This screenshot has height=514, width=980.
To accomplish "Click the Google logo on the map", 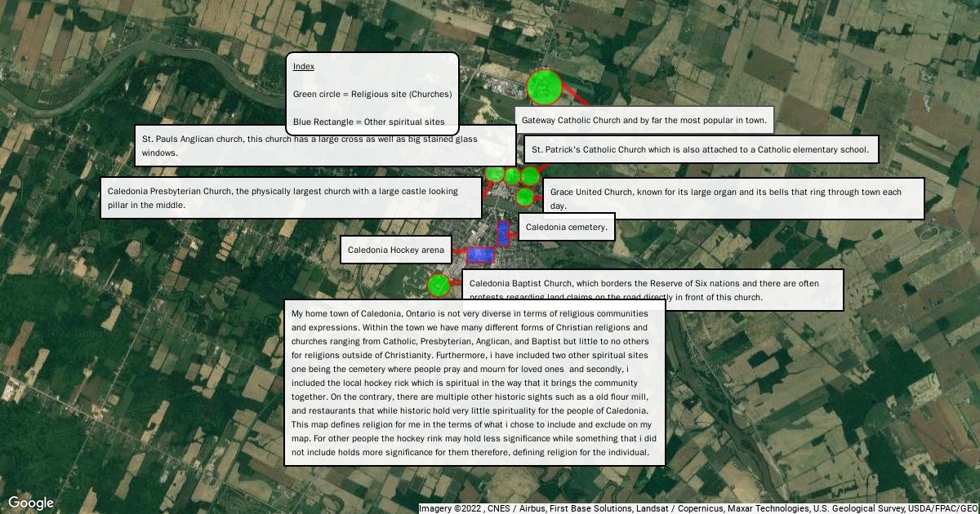I will [31, 503].
